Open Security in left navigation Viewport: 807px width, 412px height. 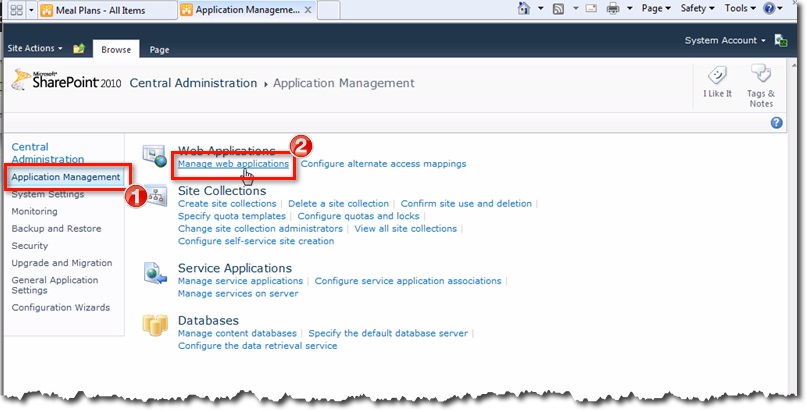(29, 246)
